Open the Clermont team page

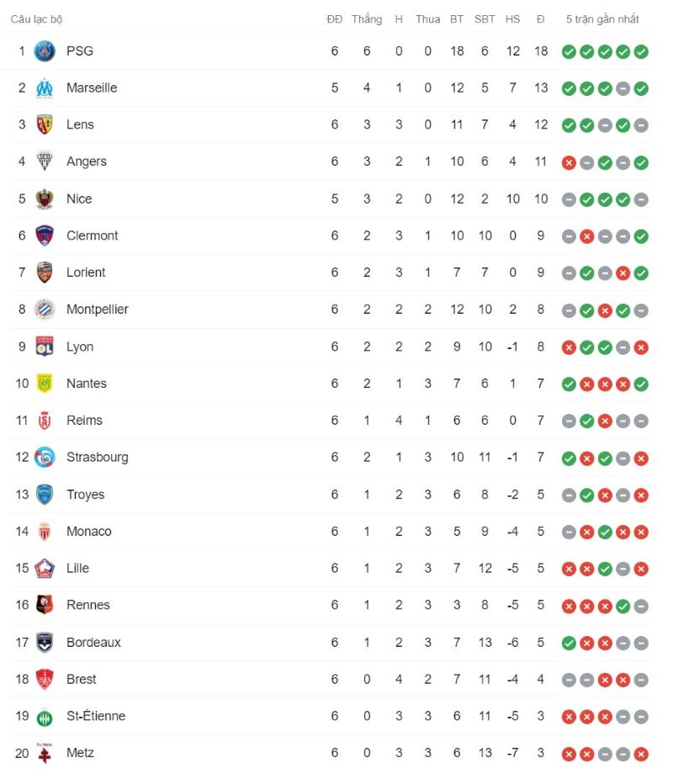pos(93,236)
